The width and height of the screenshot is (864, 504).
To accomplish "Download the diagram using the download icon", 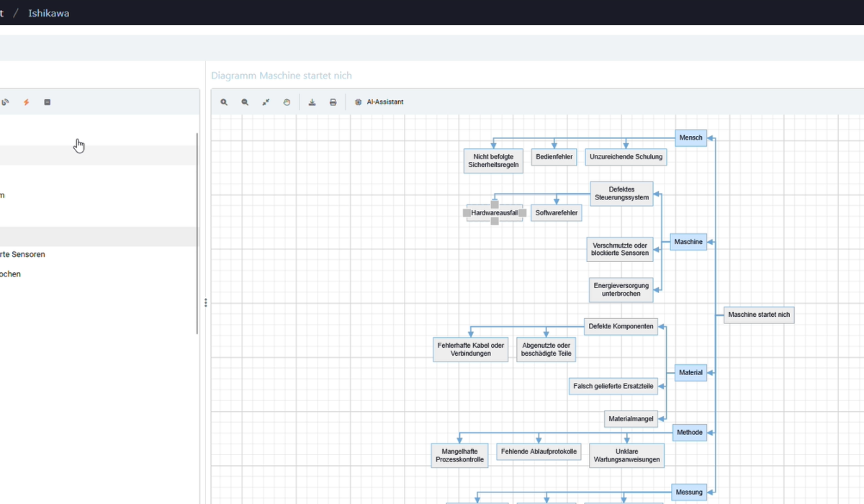I will point(312,102).
